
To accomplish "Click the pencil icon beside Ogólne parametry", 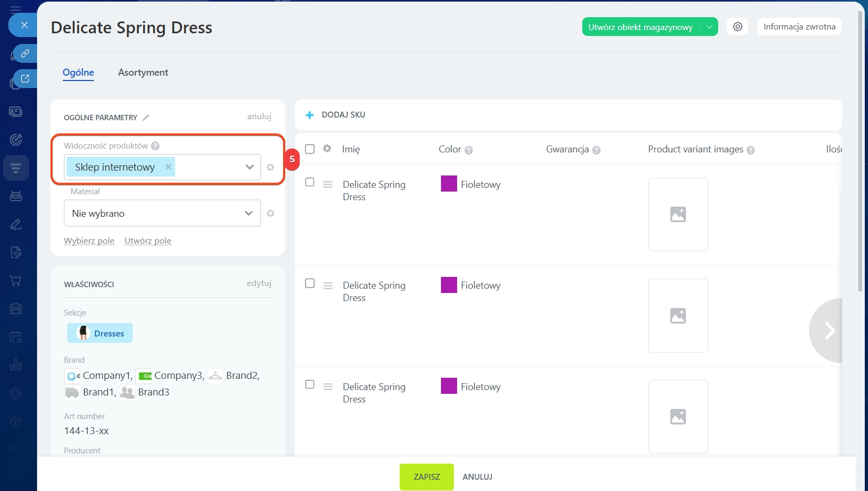I will coord(146,118).
